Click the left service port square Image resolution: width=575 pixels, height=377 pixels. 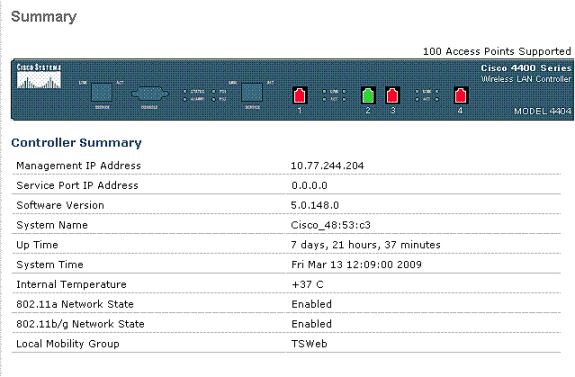(102, 92)
